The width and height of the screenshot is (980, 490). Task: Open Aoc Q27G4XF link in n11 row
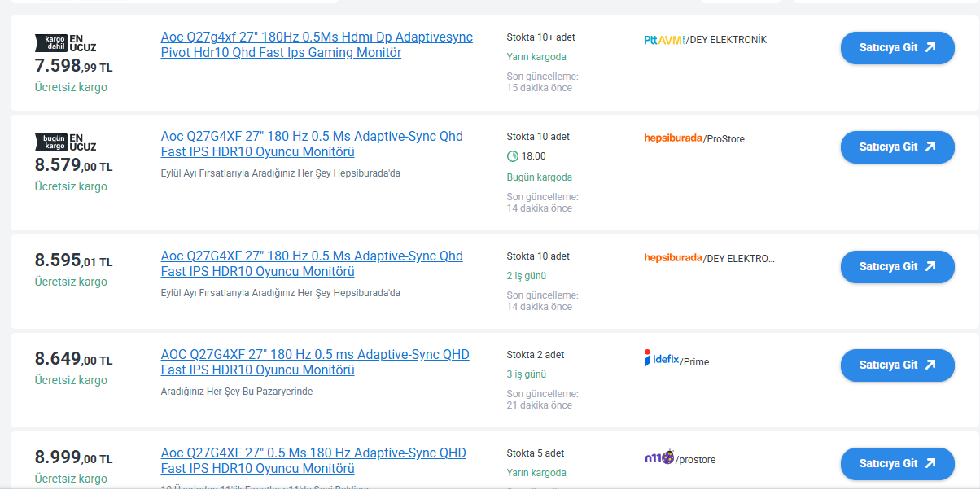coord(313,461)
